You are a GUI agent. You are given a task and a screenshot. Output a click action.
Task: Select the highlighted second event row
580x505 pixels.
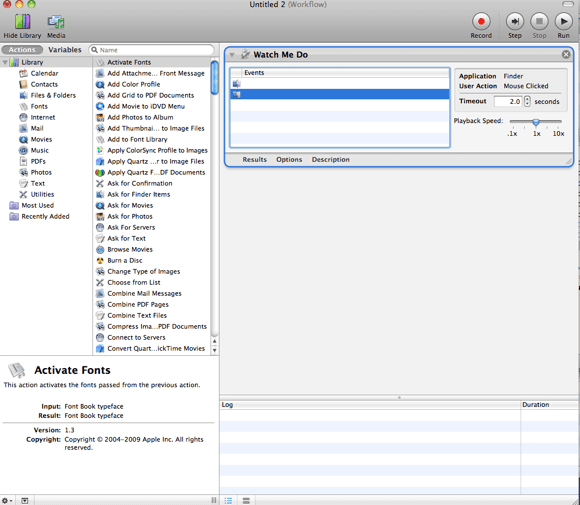(x=340, y=95)
